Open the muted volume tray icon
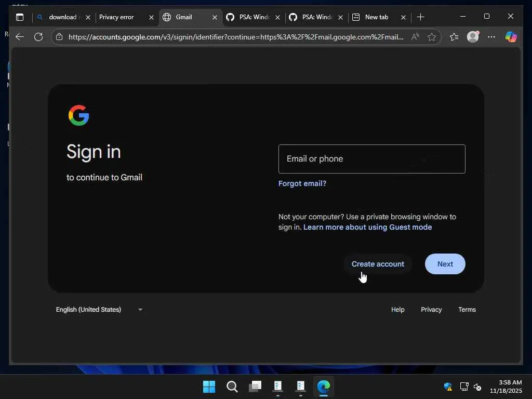The height and width of the screenshot is (399, 532). click(x=477, y=387)
